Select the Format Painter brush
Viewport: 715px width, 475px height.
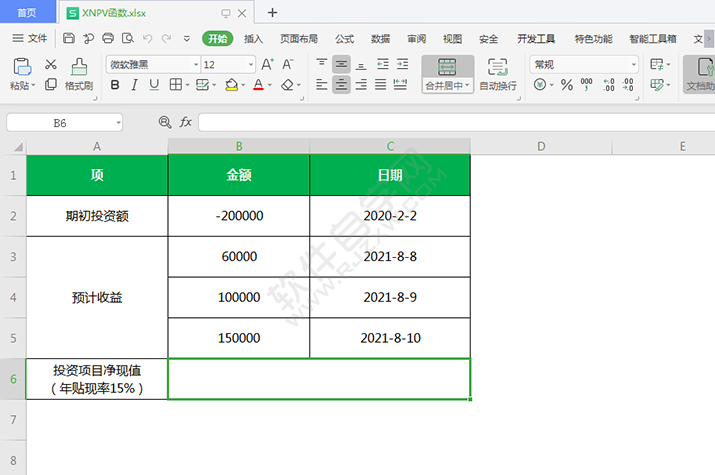click(x=79, y=67)
